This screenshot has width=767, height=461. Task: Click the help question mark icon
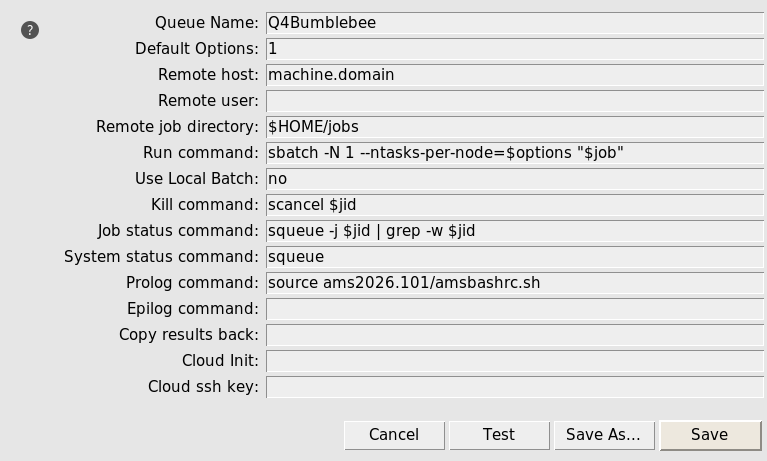click(x=30, y=30)
